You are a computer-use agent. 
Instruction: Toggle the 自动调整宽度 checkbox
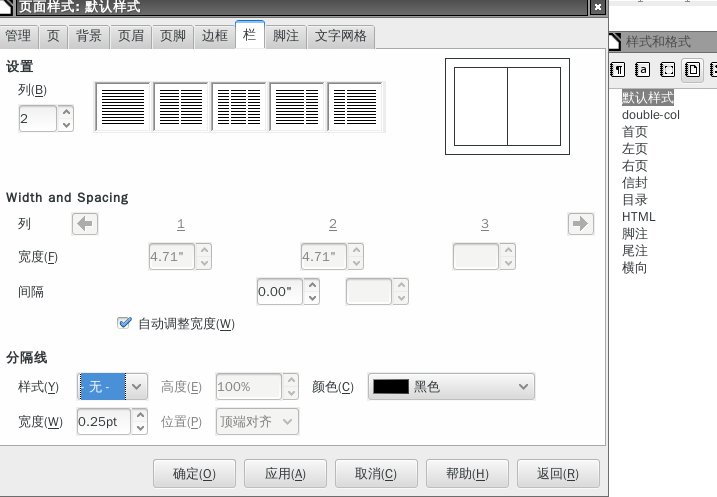[x=124, y=323]
